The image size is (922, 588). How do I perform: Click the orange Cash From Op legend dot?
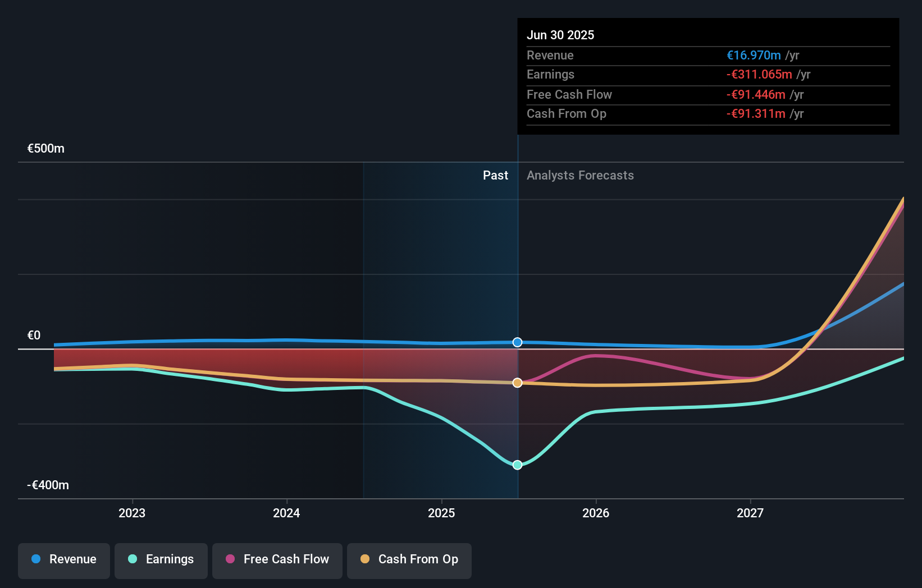365,559
